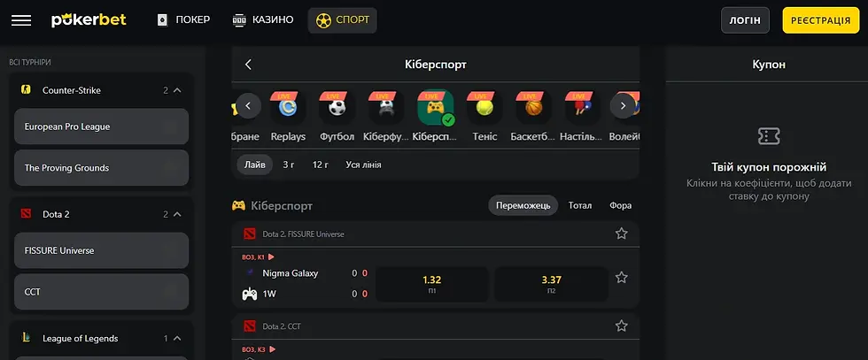Viewport: 868px width, 360px height.
Task: Favorite the Dota 2 CCT league
Action: 621,326
